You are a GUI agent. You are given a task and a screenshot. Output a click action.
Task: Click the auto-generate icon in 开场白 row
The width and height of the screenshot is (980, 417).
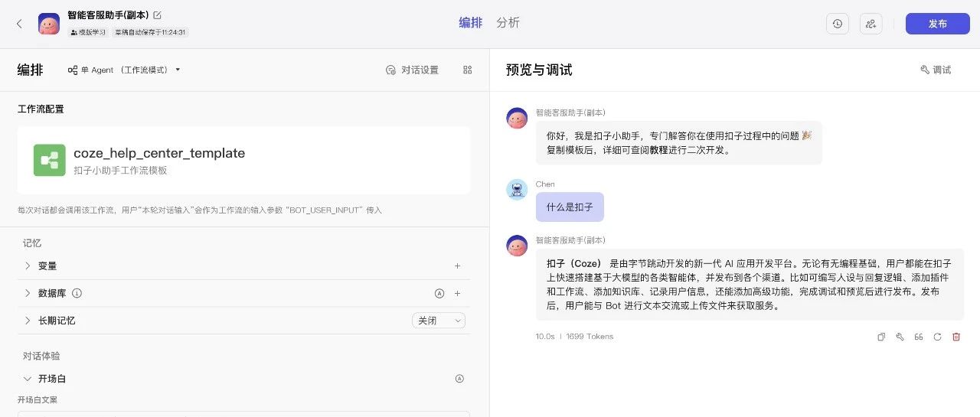(459, 379)
